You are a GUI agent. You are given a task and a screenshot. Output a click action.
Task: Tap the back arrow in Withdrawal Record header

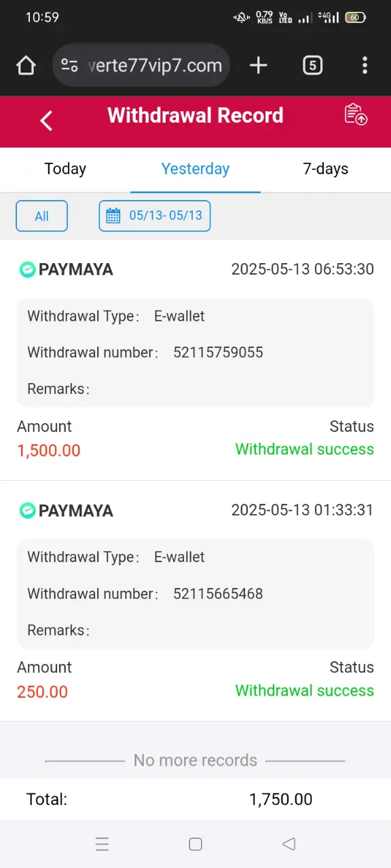(46, 121)
